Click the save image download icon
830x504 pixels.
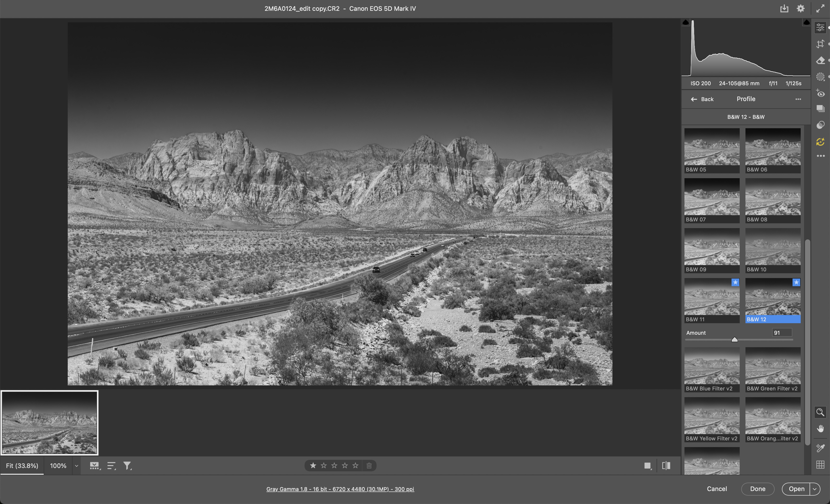point(784,9)
